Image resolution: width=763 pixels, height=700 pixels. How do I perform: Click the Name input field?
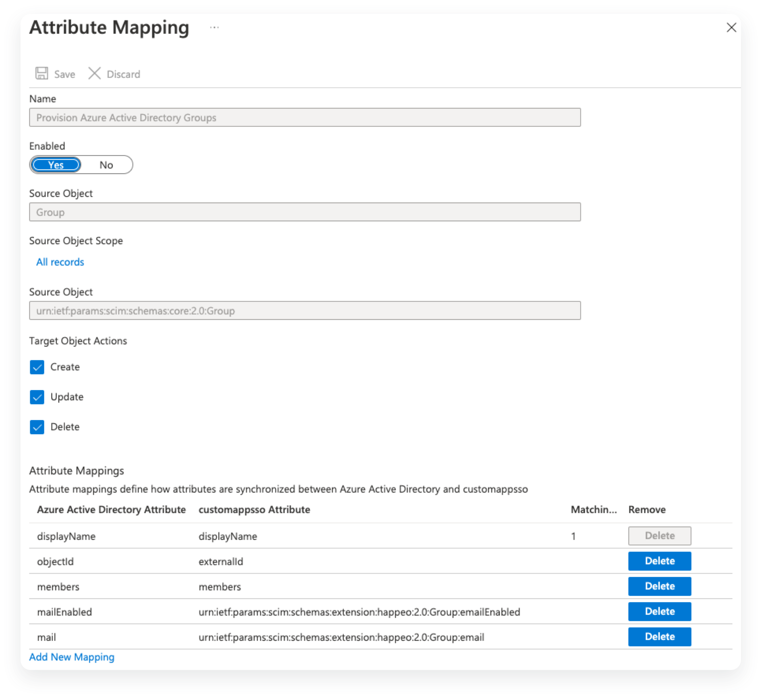[305, 117]
